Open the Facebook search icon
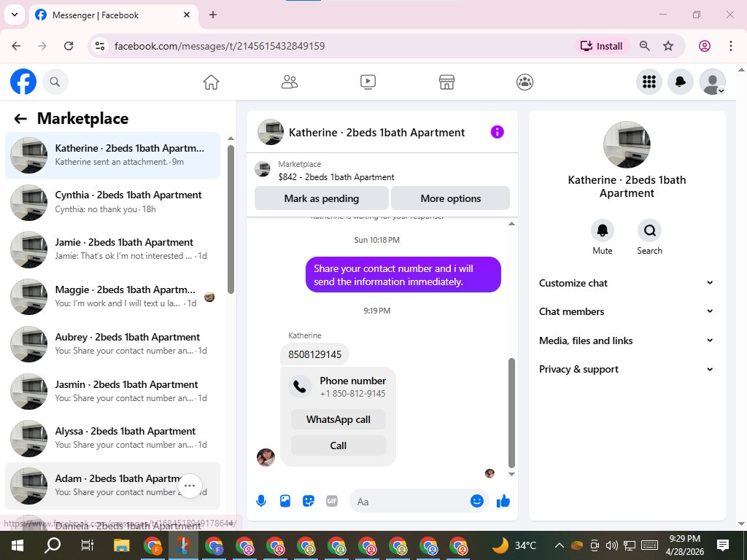This screenshot has height=560, width=747. coord(55,82)
